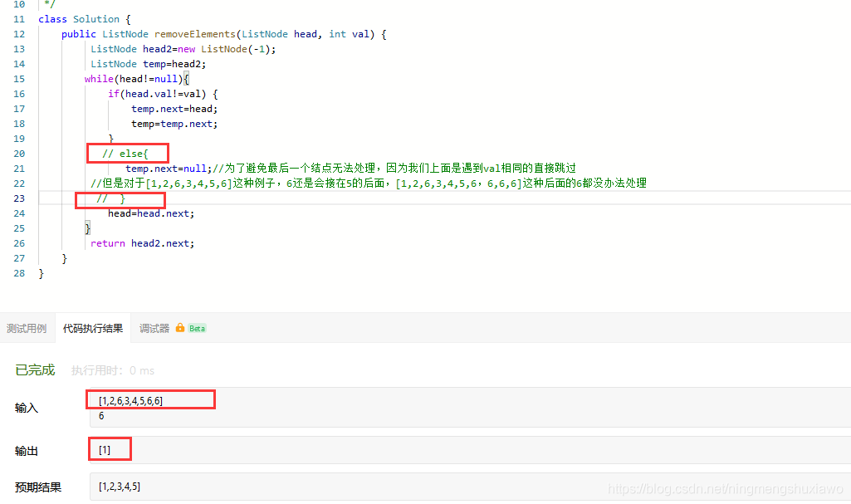This screenshot has width=851, height=504.
Task: Click the 'if(head.val!=val) {' line
Action: pyautogui.click(x=163, y=94)
